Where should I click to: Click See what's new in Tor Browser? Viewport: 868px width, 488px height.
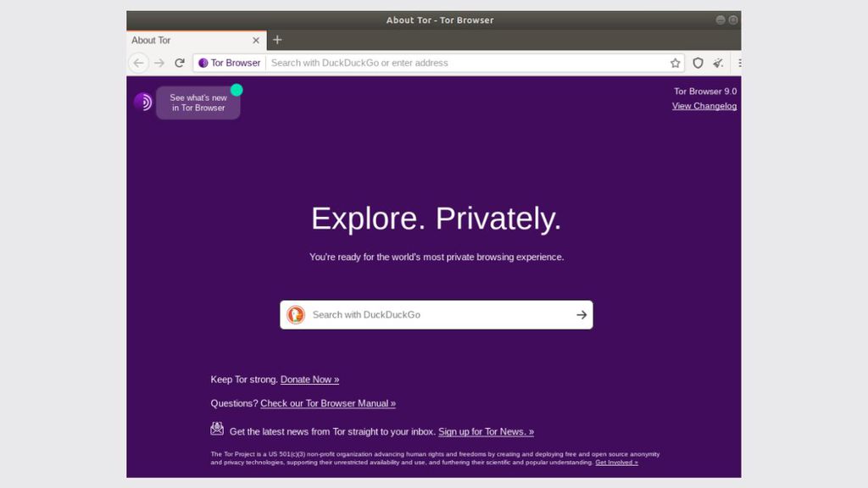pos(198,103)
